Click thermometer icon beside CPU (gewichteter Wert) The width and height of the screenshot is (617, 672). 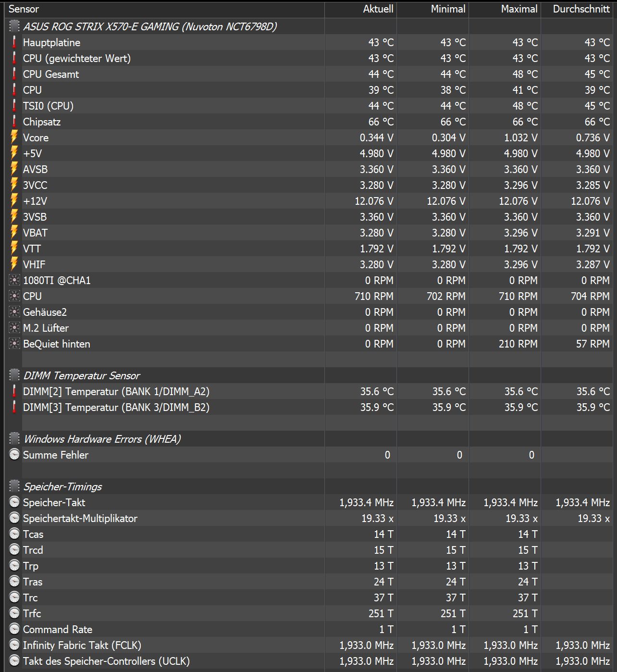click(14, 58)
